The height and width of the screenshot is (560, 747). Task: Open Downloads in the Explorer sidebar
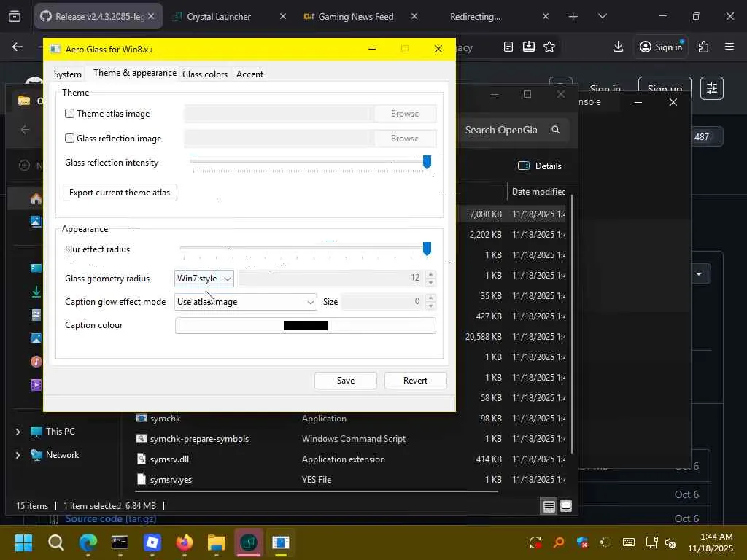(x=36, y=292)
